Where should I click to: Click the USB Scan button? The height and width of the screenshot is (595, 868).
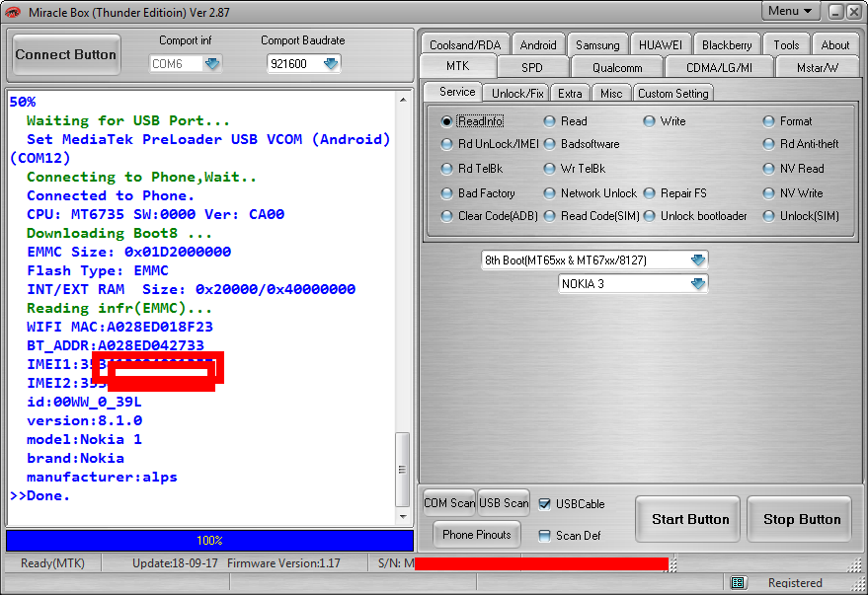pyautogui.click(x=504, y=503)
